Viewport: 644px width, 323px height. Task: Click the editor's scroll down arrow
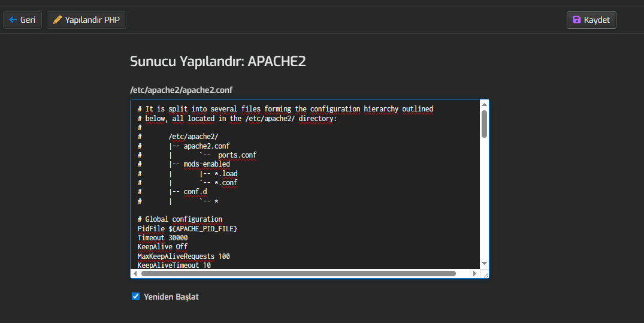click(484, 264)
